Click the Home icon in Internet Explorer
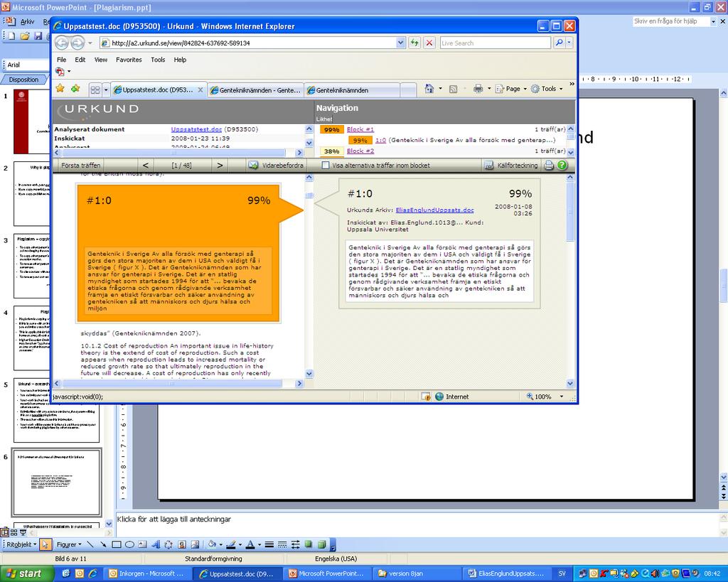The width and height of the screenshot is (728, 582). click(x=429, y=89)
